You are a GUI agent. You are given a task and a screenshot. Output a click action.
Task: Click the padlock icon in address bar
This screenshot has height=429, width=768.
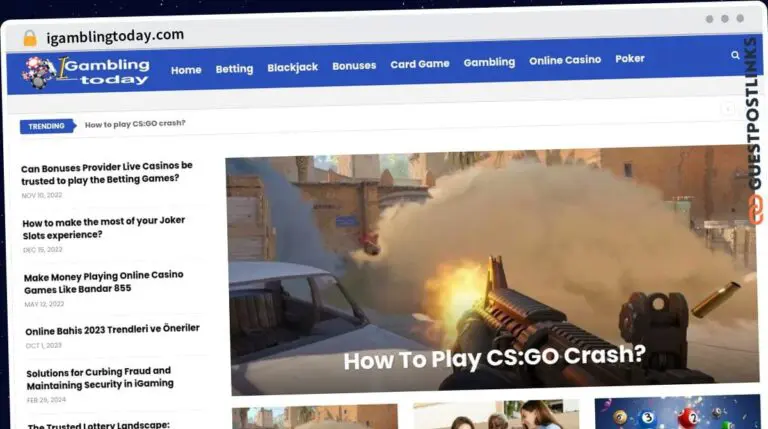29,38
